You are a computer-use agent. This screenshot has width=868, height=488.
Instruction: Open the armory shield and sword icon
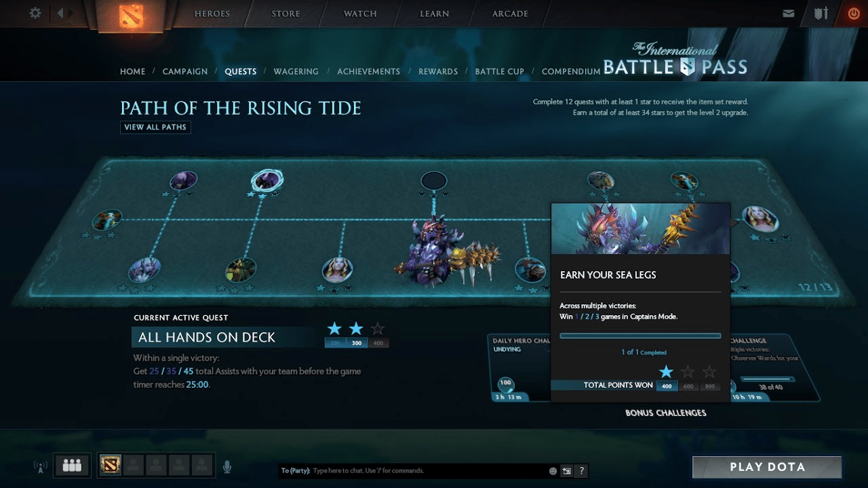point(821,14)
